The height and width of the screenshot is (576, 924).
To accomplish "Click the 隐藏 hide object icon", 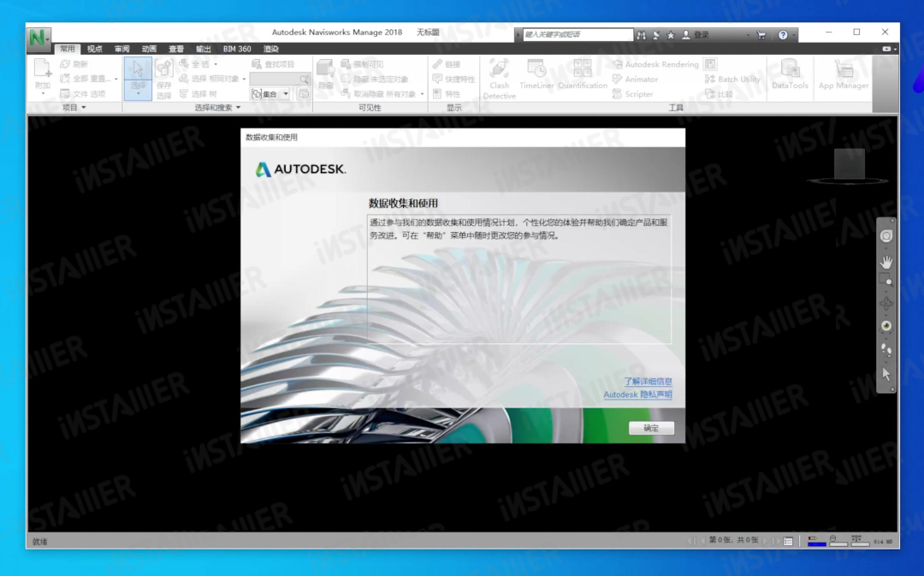I will [x=325, y=68].
